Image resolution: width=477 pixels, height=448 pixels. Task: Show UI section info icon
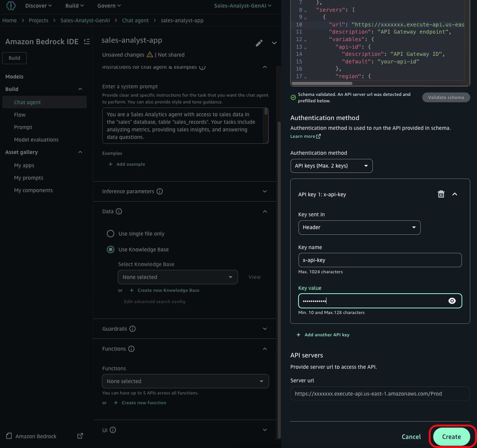click(x=113, y=430)
